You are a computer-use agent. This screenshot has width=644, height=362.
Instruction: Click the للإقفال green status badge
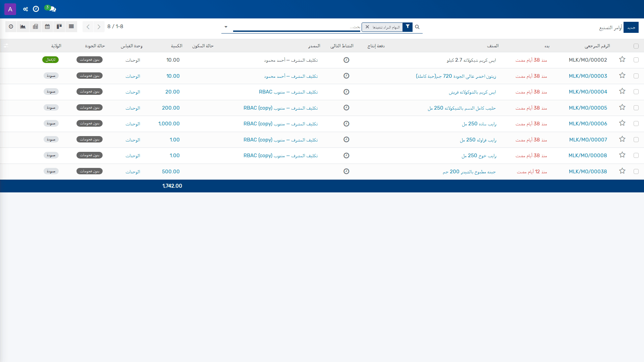tap(51, 60)
